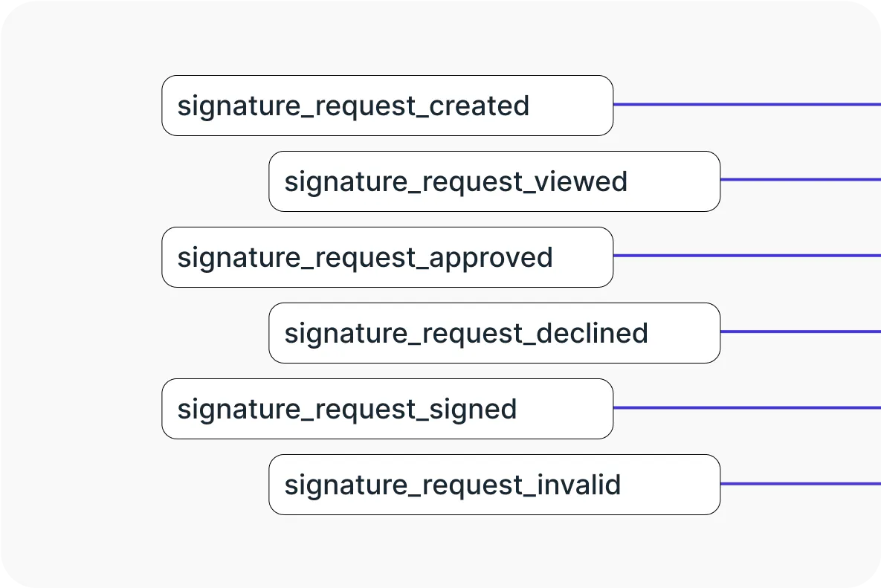
Task: Click the word "created" in the first label
Action: pos(479,106)
